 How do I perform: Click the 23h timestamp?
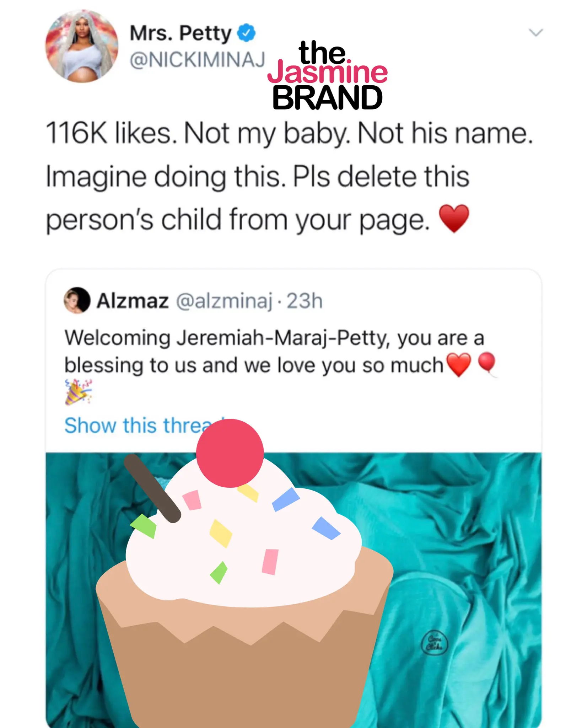tap(305, 301)
